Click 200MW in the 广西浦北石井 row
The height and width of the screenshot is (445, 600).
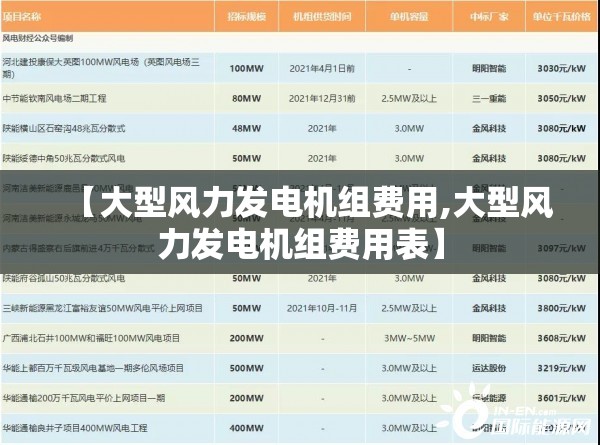click(246, 338)
